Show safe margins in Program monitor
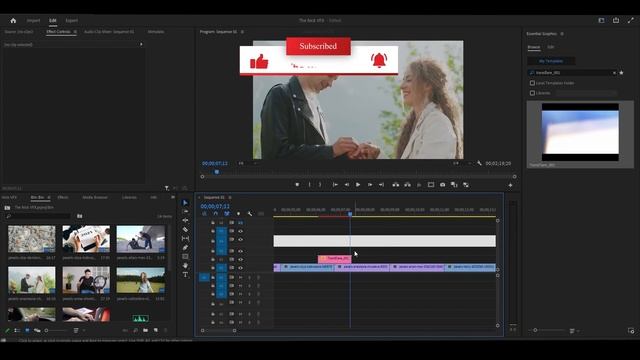This screenshot has height=360, width=640. tap(431, 185)
